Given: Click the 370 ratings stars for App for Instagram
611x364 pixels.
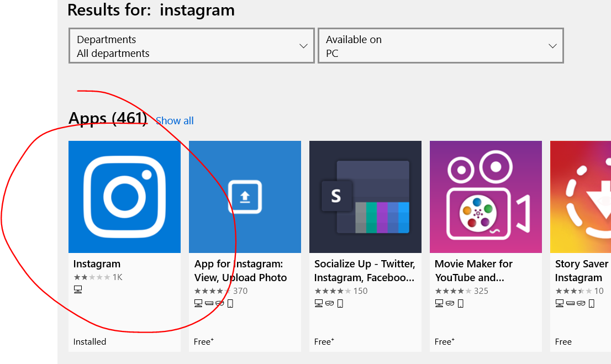Looking at the screenshot, I should [x=212, y=291].
